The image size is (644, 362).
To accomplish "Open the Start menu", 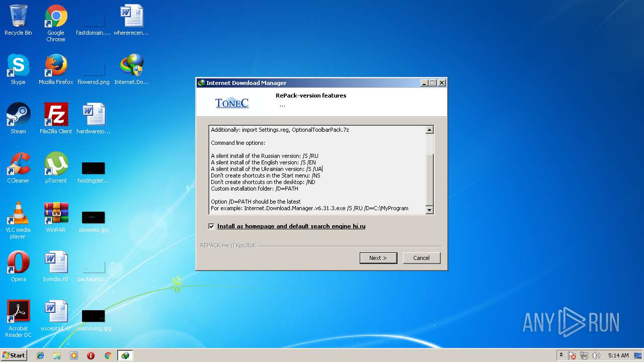I will (x=14, y=355).
